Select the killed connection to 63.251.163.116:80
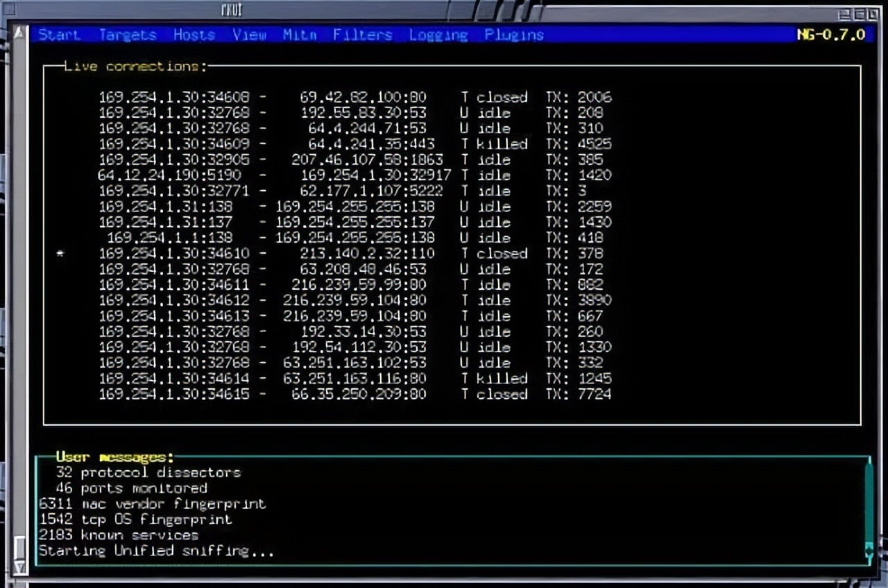This screenshot has height=588, width=888. pyautogui.click(x=355, y=379)
